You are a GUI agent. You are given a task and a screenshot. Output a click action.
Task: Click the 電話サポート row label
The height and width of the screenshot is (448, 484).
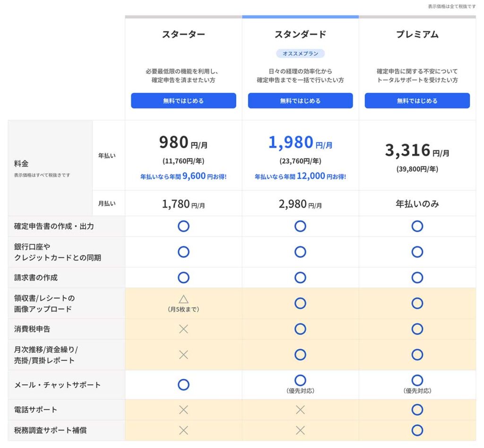[35, 410]
